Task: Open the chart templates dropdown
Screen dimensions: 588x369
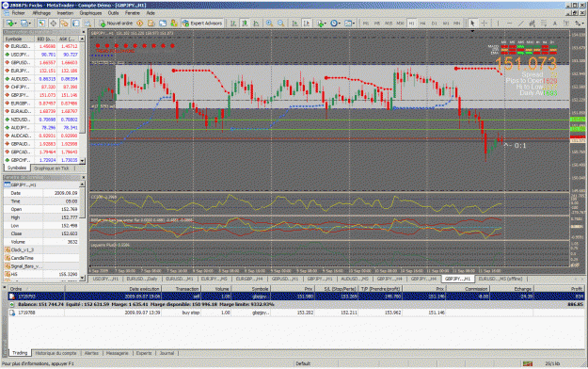Action: pyautogui.click(x=349, y=24)
